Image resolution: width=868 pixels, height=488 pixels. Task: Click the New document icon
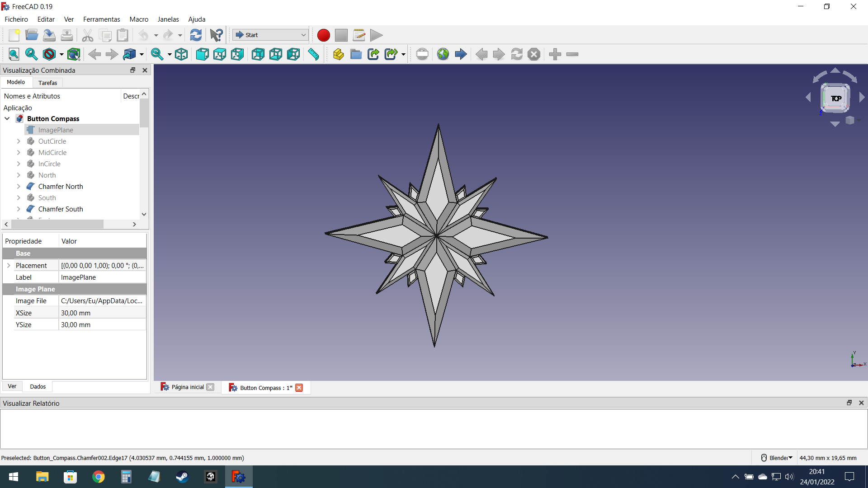(14, 35)
